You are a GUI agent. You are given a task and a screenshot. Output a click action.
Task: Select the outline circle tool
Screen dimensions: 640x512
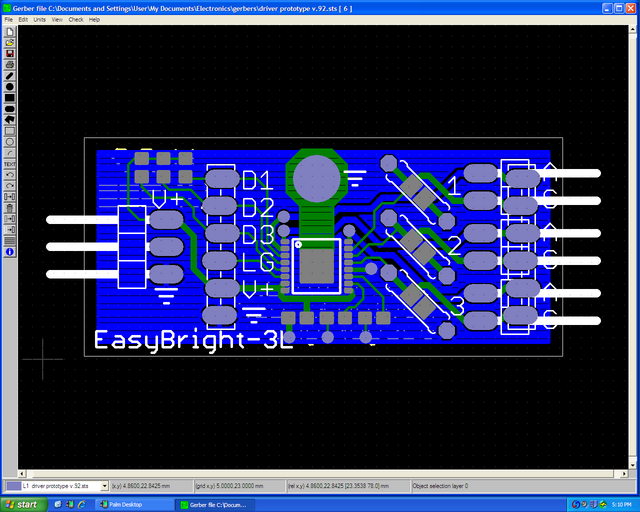click(10, 142)
